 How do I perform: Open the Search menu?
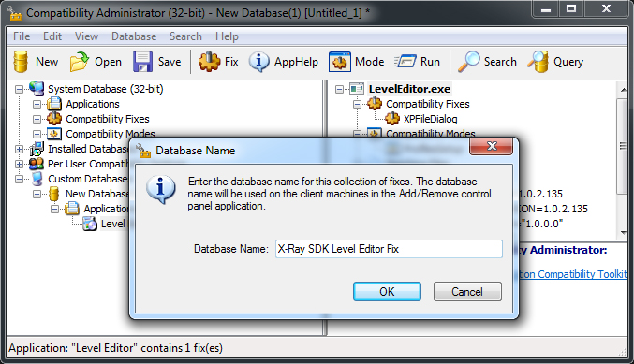click(x=185, y=36)
